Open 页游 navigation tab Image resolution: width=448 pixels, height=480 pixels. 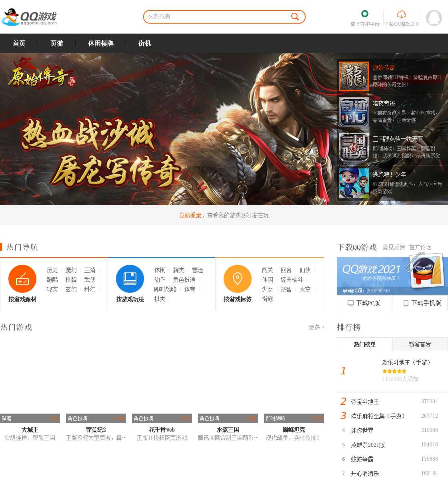[57, 43]
